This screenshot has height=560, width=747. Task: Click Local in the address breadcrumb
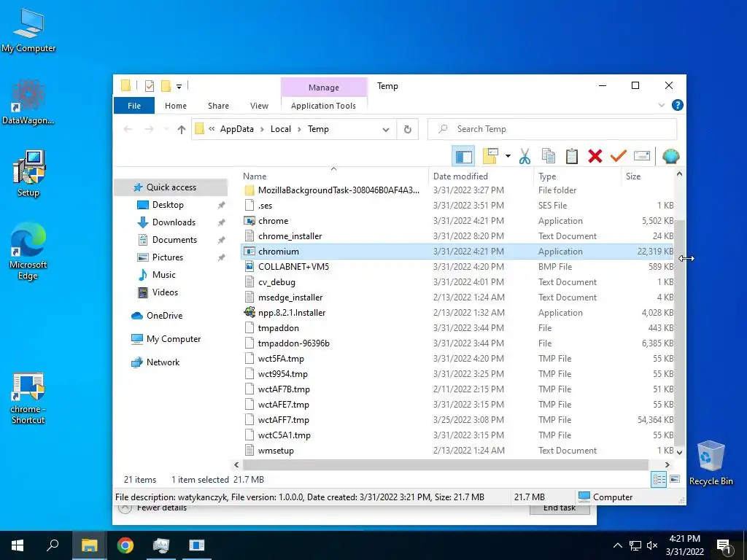coord(281,129)
